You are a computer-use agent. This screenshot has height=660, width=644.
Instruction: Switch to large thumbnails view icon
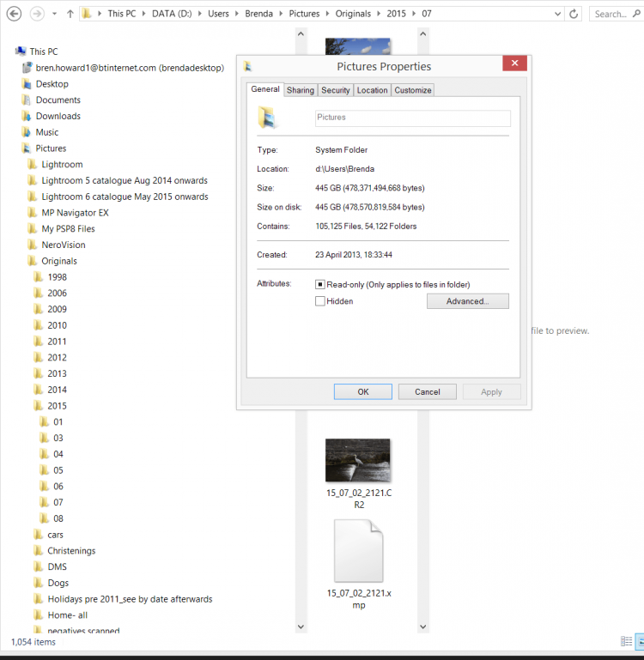click(638, 641)
